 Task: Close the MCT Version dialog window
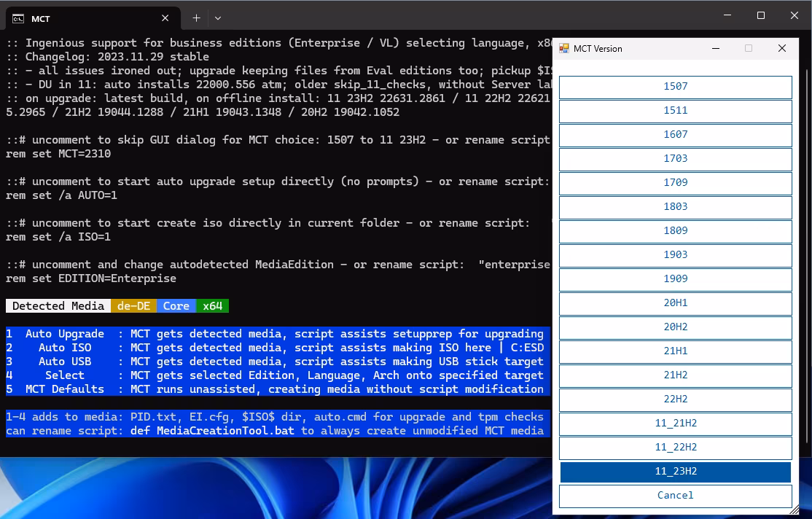coord(782,49)
